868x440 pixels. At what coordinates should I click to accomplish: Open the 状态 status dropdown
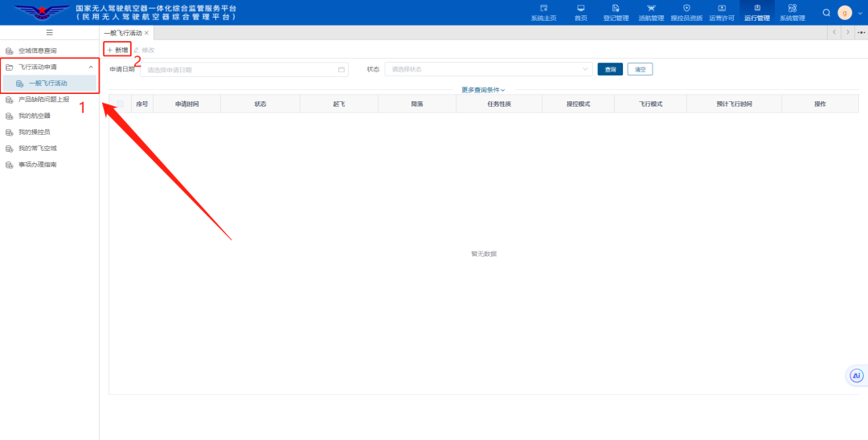[x=489, y=70]
